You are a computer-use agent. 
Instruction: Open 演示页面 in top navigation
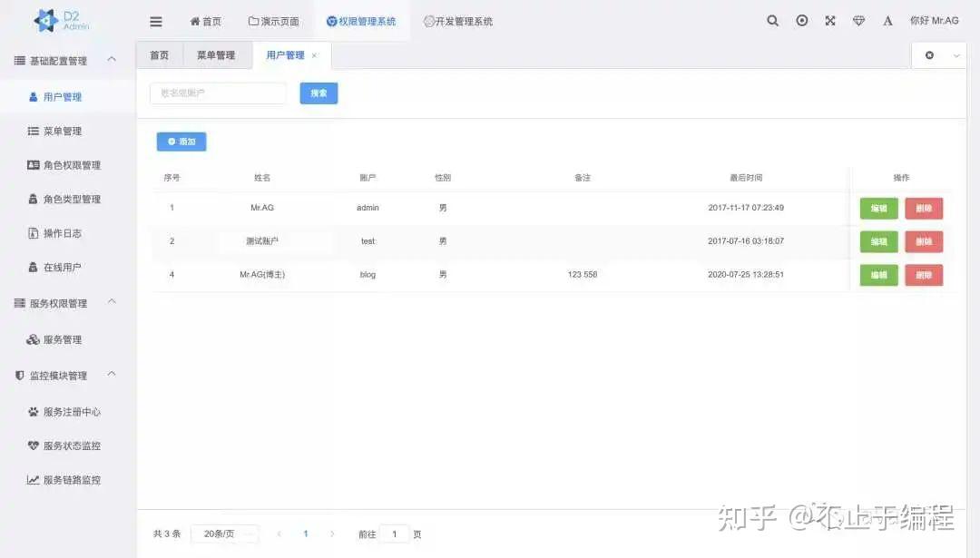tap(274, 21)
